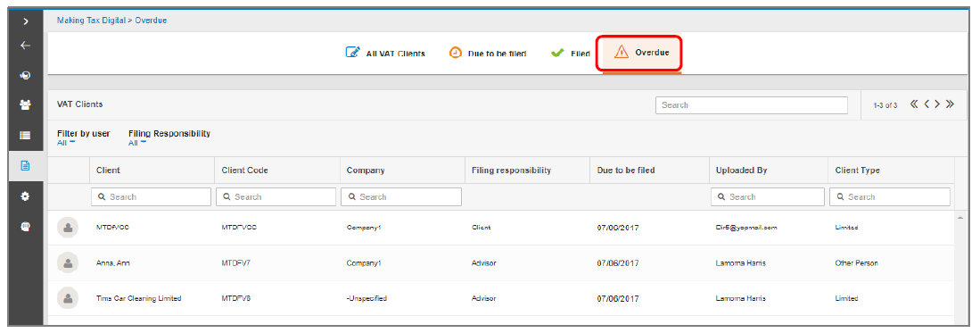Go to the first page of results
Image resolution: width=980 pixels, height=333 pixels.
pyautogui.click(x=914, y=104)
